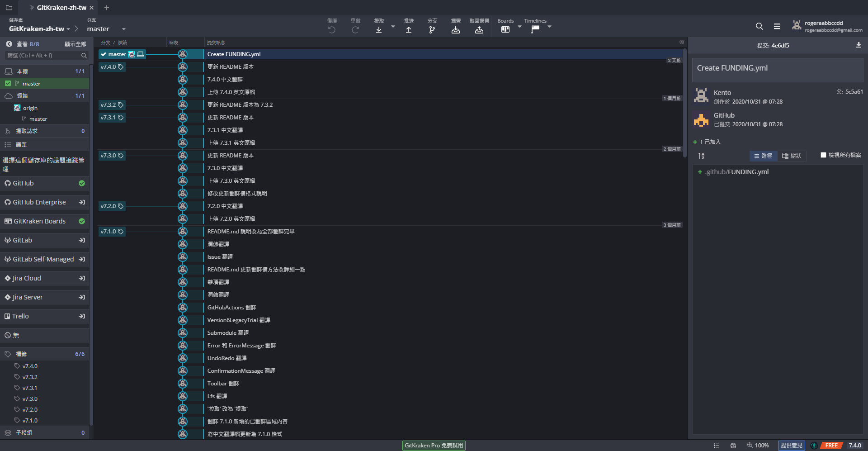The width and height of the screenshot is (868, 451).
Task: Select the GitLab Self-Managed integration
Action: [x=45, y=259]
